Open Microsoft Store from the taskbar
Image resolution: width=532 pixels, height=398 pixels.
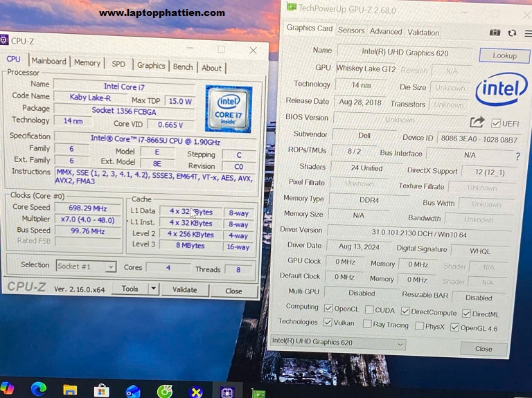click(x=101, y=390)
